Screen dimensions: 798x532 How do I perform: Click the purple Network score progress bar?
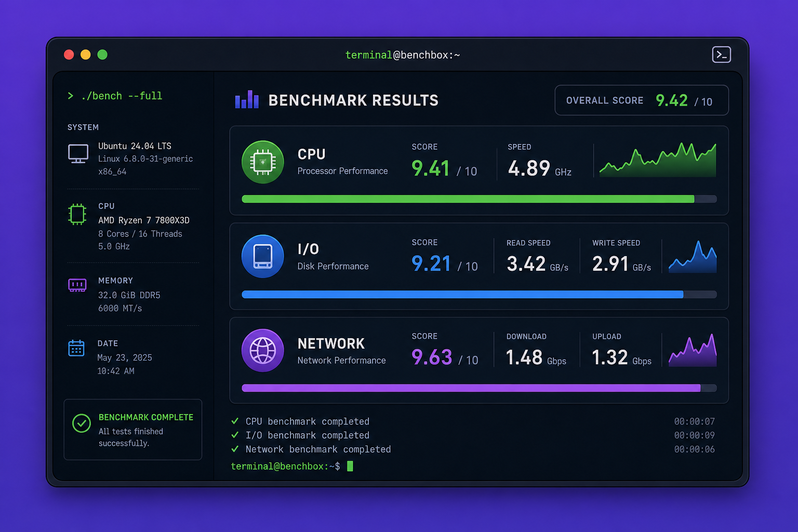[x=480, y=388]
